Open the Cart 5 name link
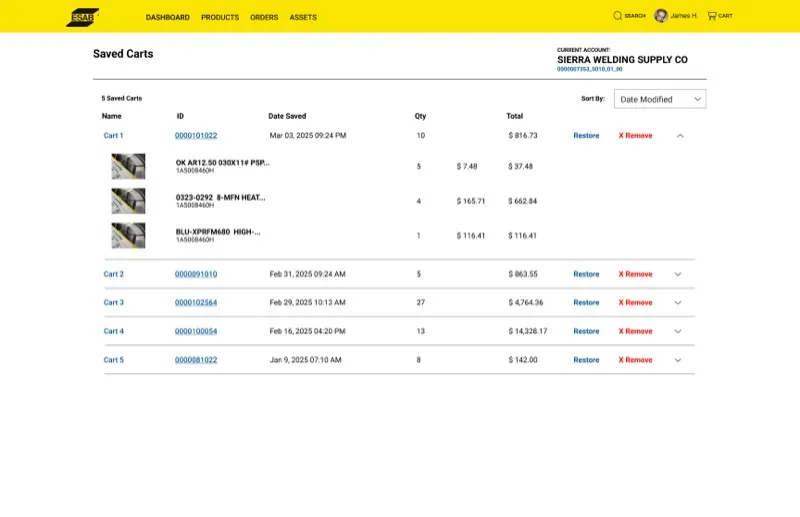 click(114, 360)
